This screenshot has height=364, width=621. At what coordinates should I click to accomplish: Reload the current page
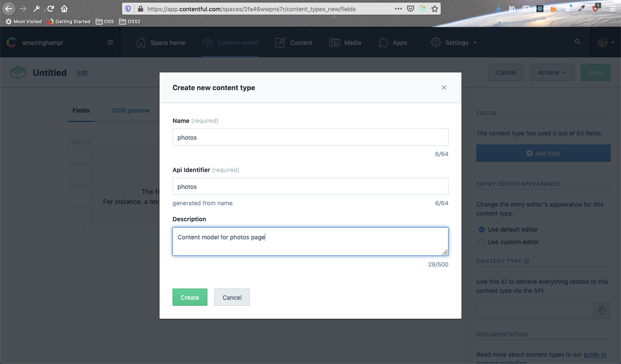[x=50, y=9]
